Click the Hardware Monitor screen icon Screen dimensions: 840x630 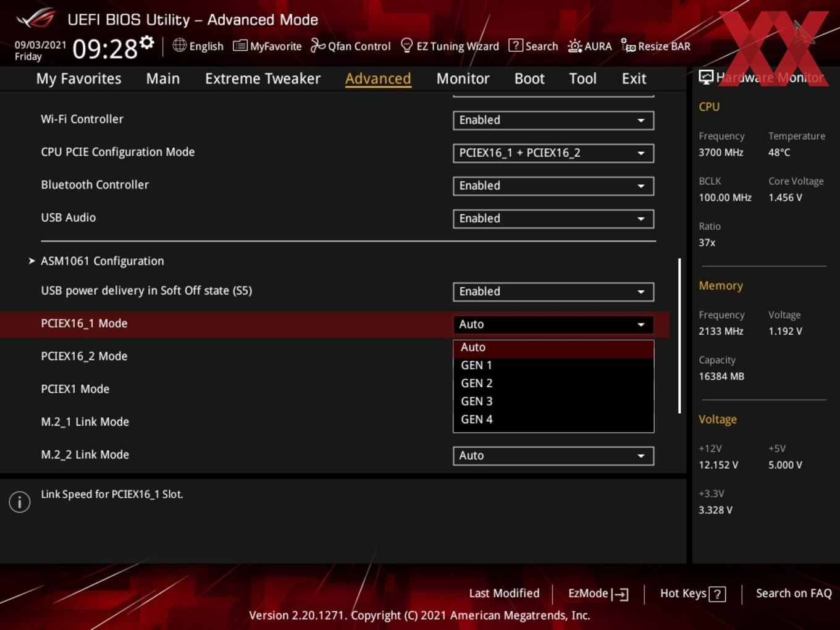pos(706,77)
